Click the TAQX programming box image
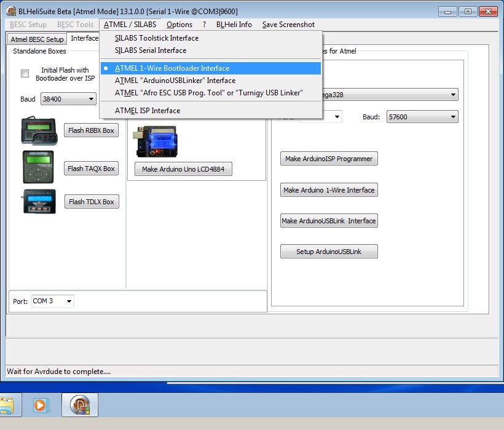 click(x=38, y=167)
